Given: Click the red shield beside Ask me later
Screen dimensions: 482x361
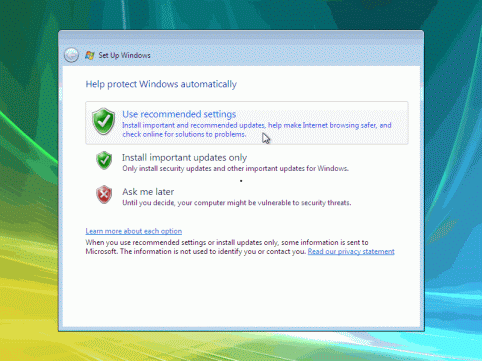Looking at the screenshot, I should 104,195.
